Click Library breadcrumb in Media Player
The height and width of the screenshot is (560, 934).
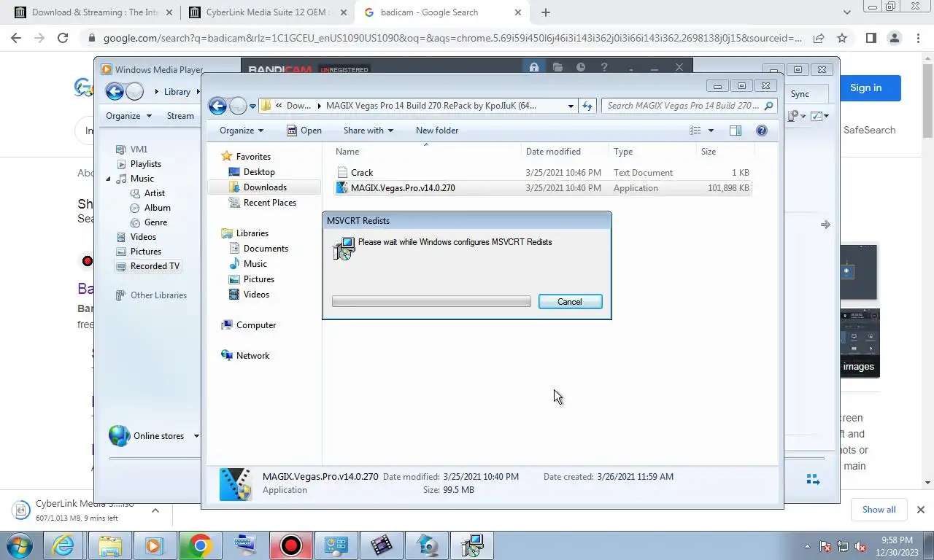(177, 92)
